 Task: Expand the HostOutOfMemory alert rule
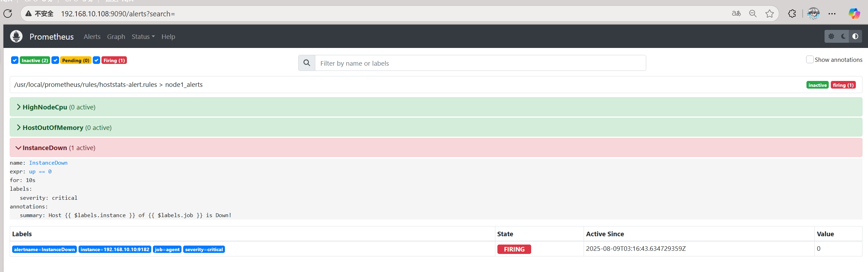coord(436,127)
